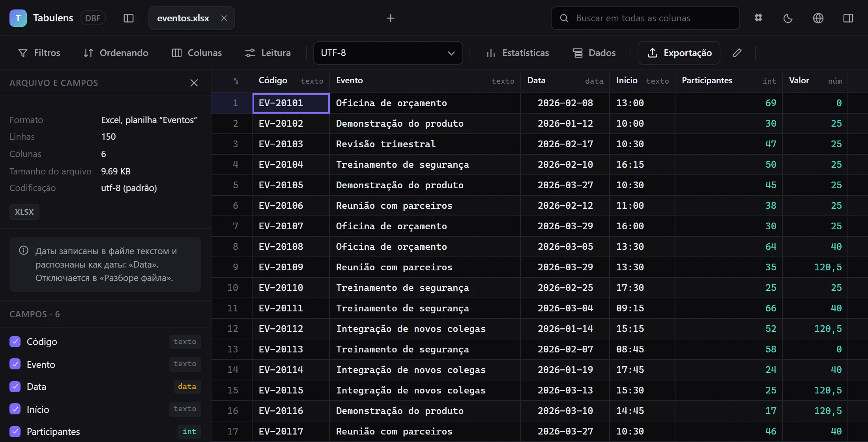Open the Código texto type badge in fields list
Image resolution: width=868 pixels, height=442 pixels.
point(185,342)
